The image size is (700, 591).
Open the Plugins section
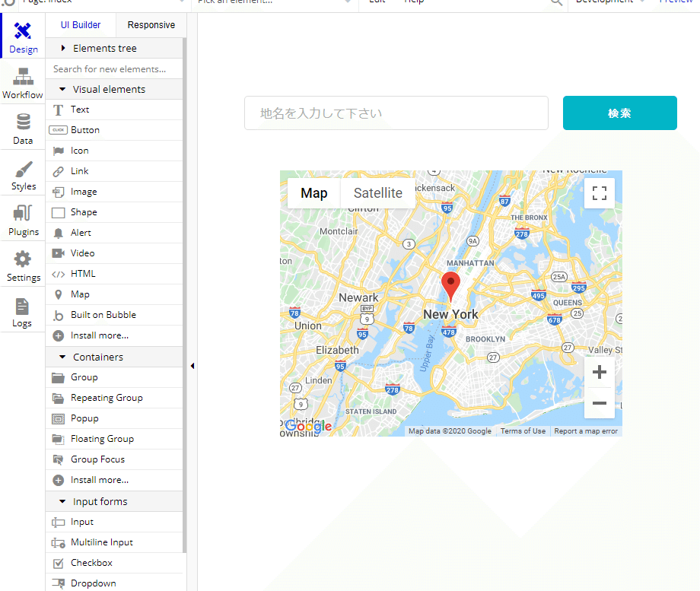[x=24, y=221]
